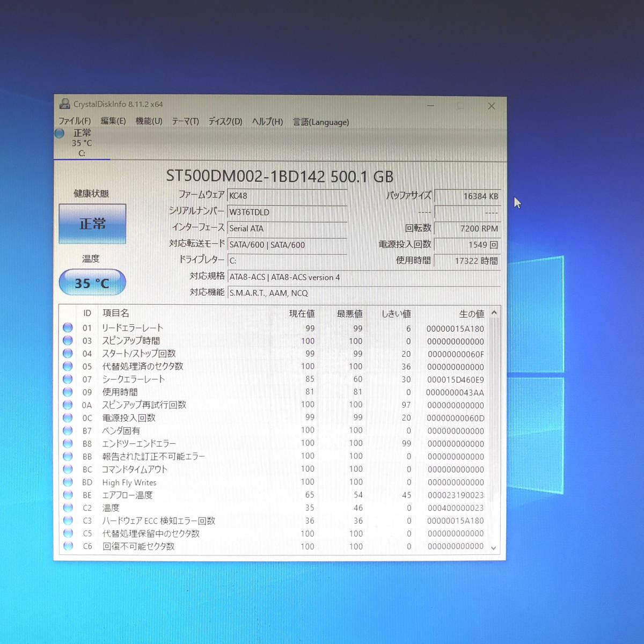Open the ファイル(F) menu

[x=74, y=121]
